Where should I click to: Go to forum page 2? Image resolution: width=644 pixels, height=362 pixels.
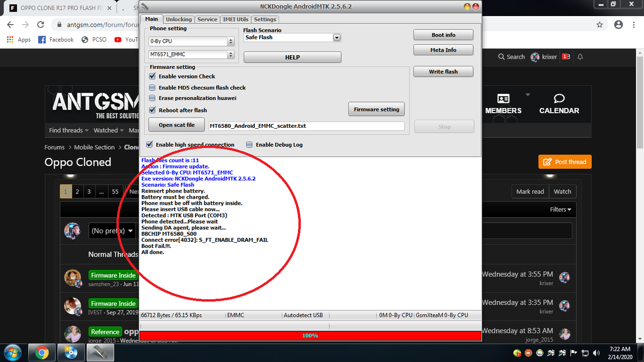click(x=77, y=192)
